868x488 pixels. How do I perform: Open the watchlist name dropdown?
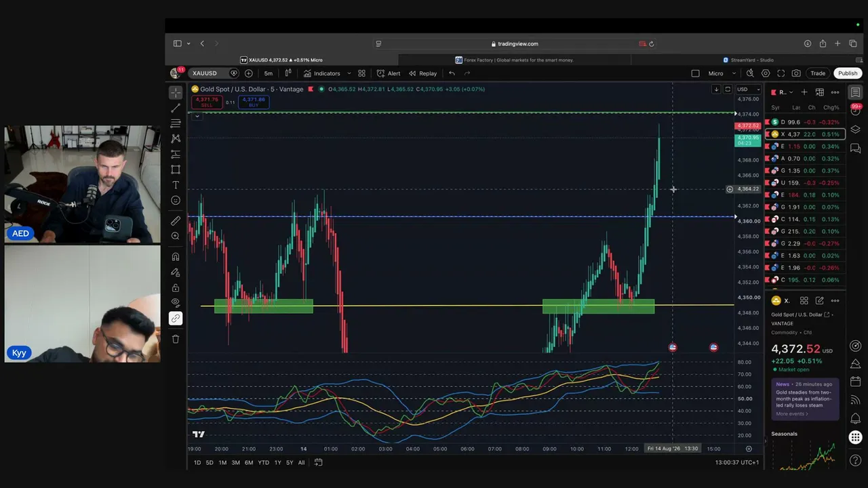point(785,92)
